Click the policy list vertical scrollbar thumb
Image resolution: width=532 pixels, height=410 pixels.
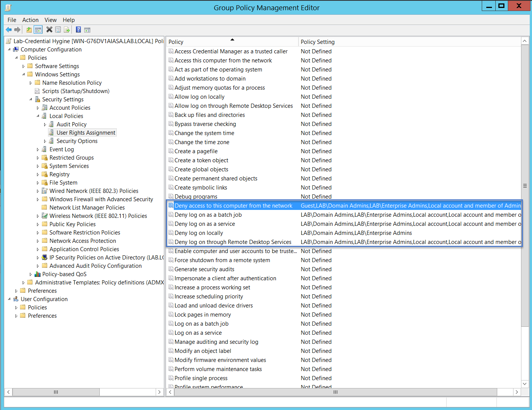point(525,186)
